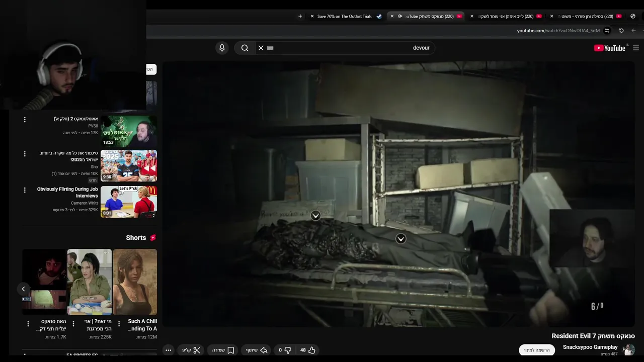Open the מי זאת short thumbnail
The height and width of the screenshot is (362, 644).
[90, 282]
